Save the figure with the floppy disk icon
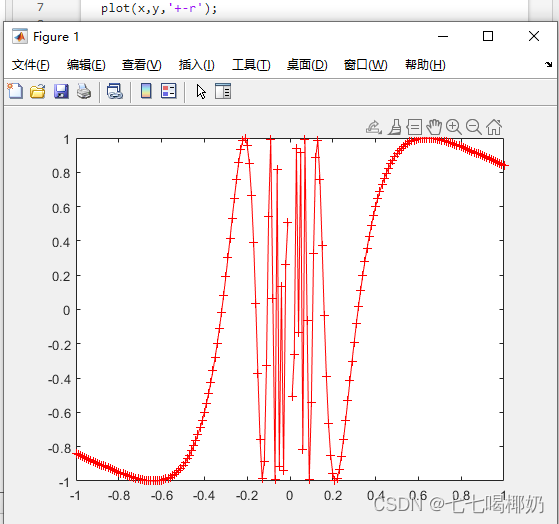This screenshot has height=524, width=559. tap(61, 92)
